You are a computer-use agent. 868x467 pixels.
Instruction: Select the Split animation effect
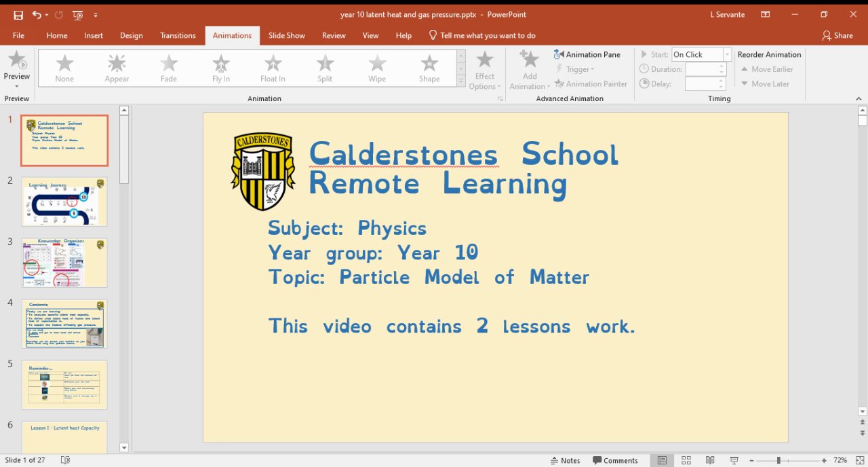tap(325, 69)
